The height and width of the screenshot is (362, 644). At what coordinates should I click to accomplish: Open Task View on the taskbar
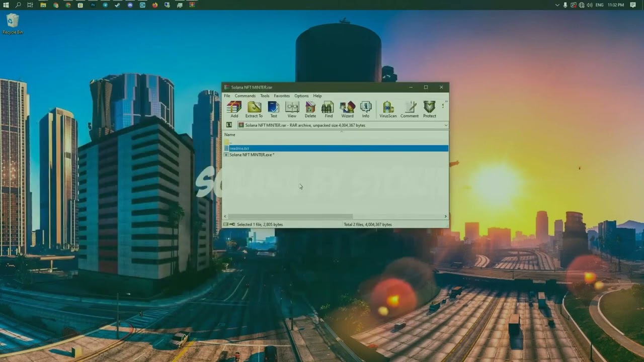point(30,5)
